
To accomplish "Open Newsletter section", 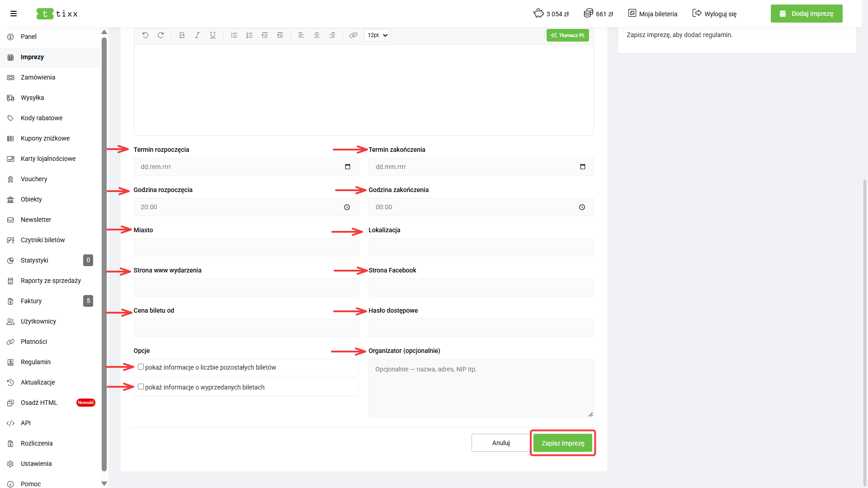I will 50,220.
